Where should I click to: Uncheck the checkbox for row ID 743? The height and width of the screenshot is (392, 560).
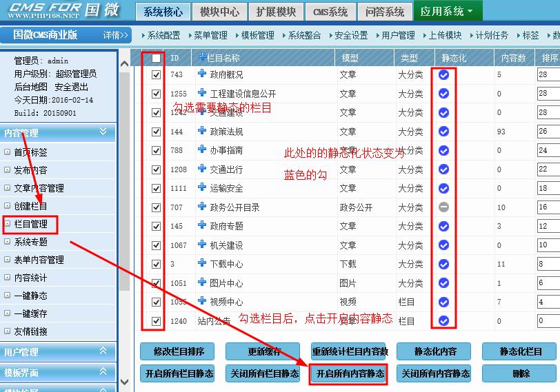157,74
